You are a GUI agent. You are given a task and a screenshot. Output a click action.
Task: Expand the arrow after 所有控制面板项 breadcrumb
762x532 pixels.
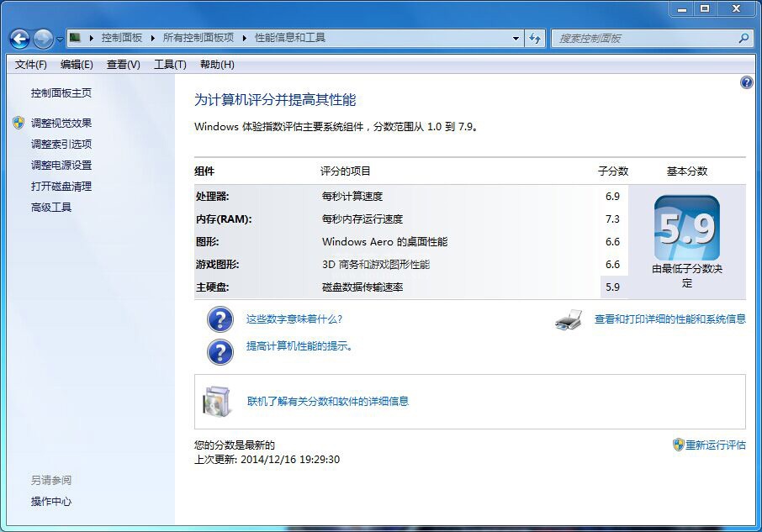[244, 38]
